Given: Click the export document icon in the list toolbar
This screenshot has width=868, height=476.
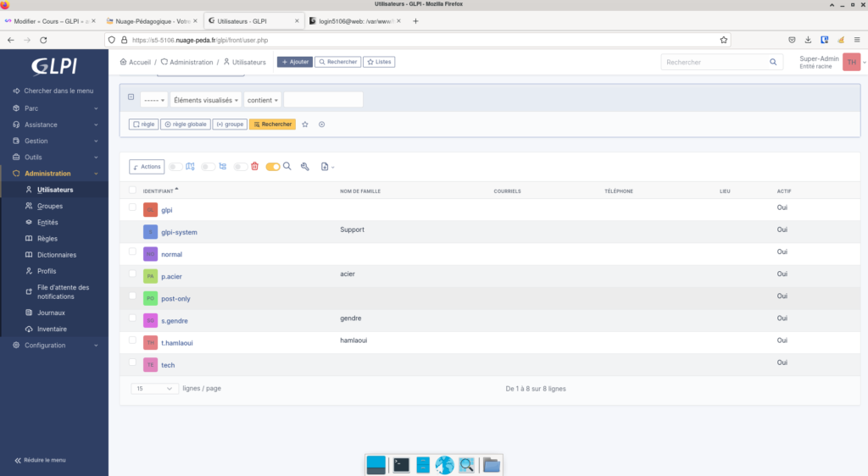Looking at the screenshot, I should click(325, 166).
